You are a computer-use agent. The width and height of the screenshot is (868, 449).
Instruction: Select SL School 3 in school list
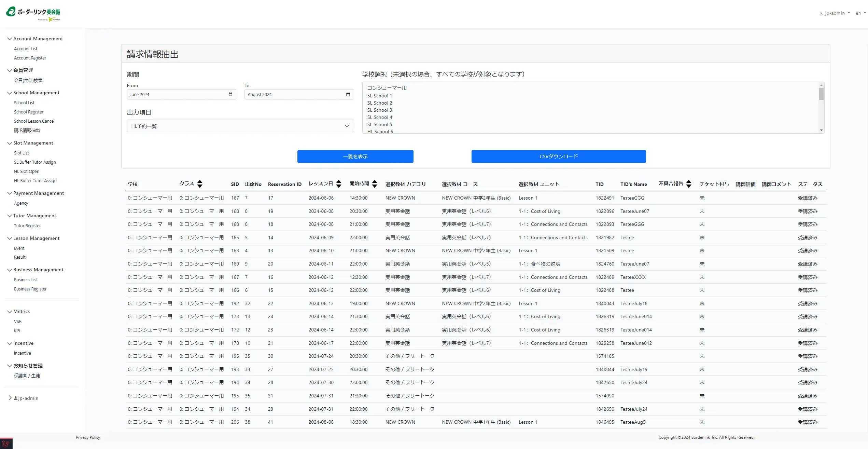[379, 110]
